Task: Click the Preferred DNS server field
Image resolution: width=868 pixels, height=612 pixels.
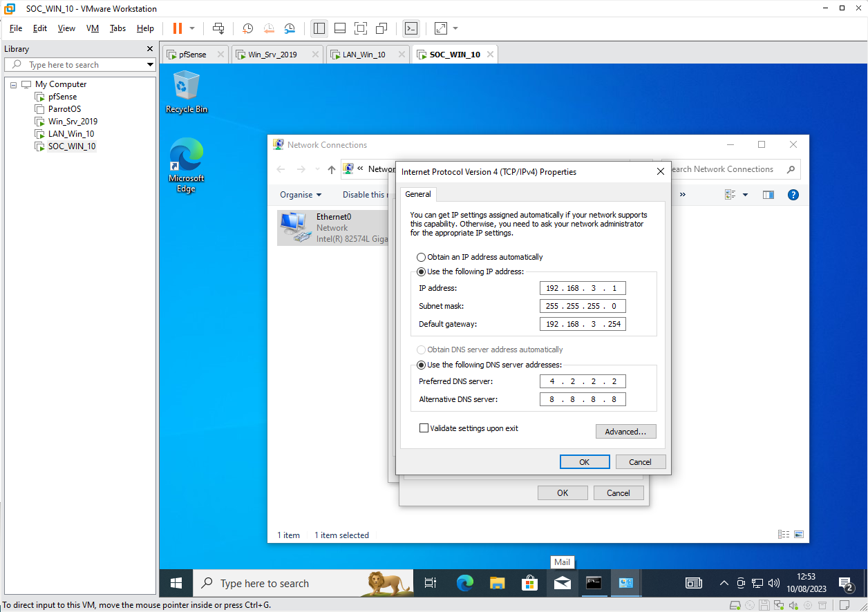Action: click(583, 381)
